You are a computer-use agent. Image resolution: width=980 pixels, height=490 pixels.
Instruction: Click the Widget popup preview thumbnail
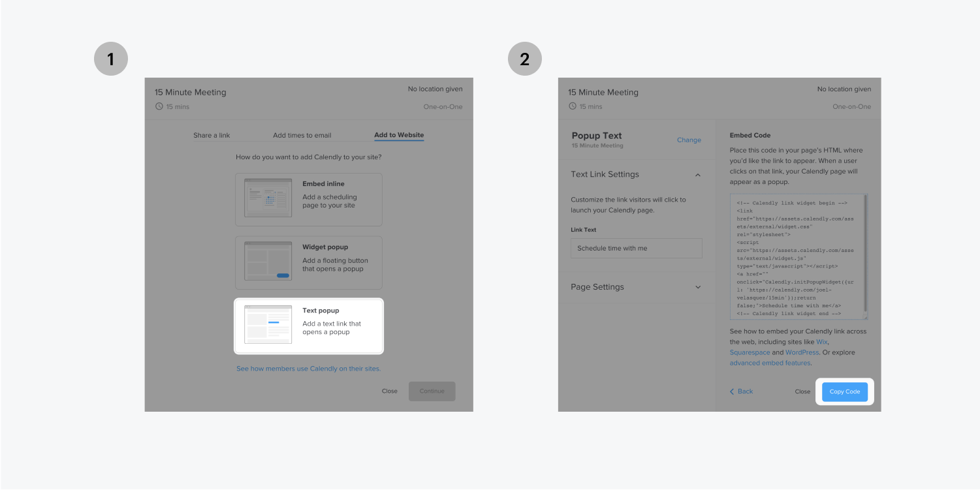tap(268, 261)
